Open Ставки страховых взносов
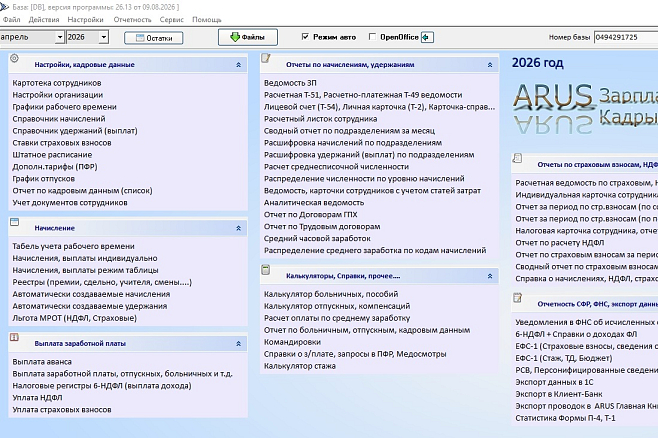Image resolution: width=658 pixels, height=438 pixels. point(62,143)
